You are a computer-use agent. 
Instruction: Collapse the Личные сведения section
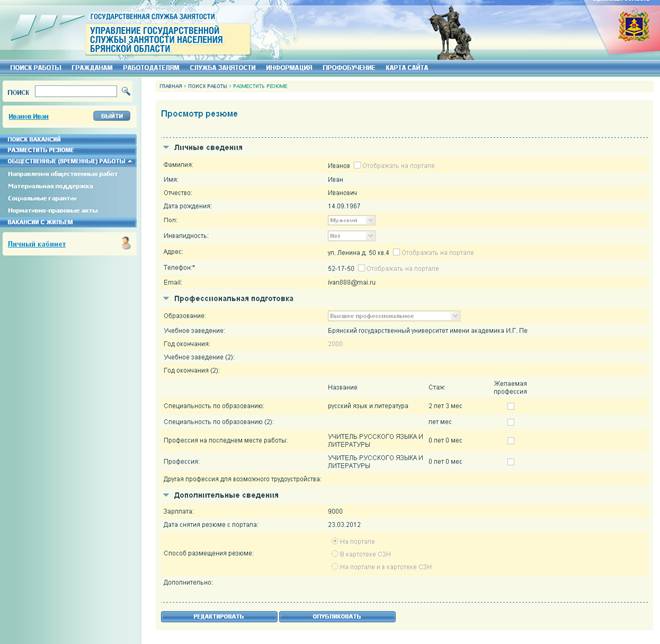(166, 147)
